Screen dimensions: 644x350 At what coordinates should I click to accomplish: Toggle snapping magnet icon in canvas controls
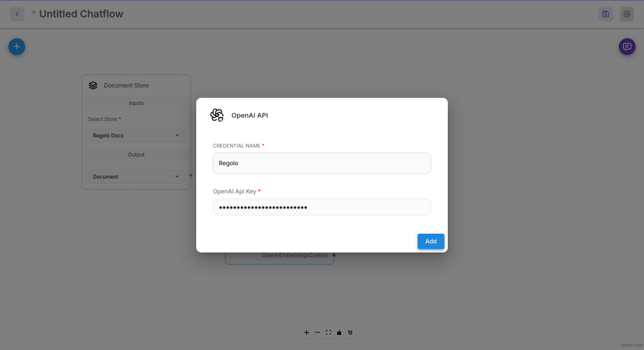click(x=350, y=332)
